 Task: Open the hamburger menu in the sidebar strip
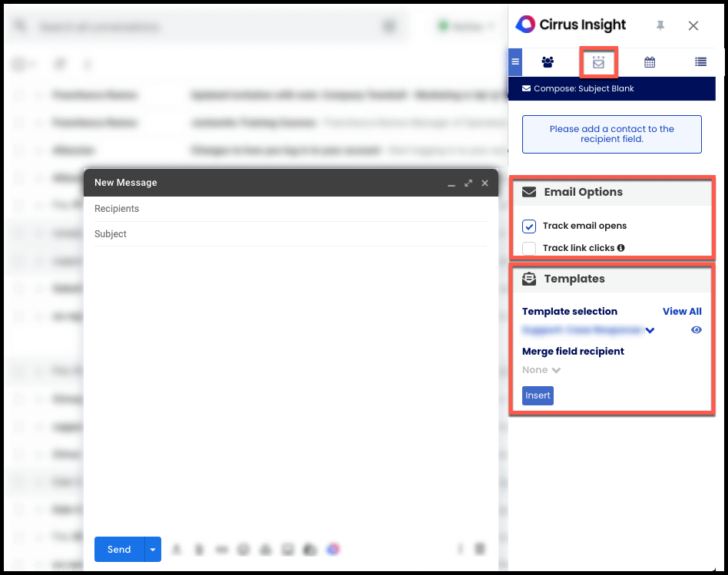coord(514,62)
